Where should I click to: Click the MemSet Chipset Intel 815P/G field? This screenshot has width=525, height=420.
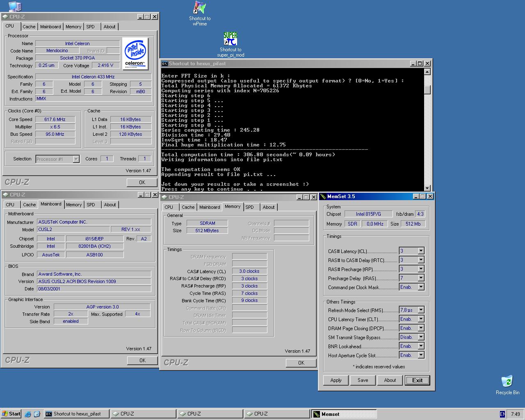pos(368,214)
